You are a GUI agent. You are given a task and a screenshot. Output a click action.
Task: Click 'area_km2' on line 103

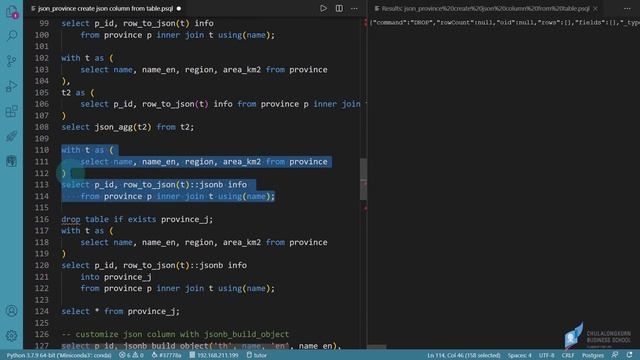pyautogui.click(x=242, y=70)
